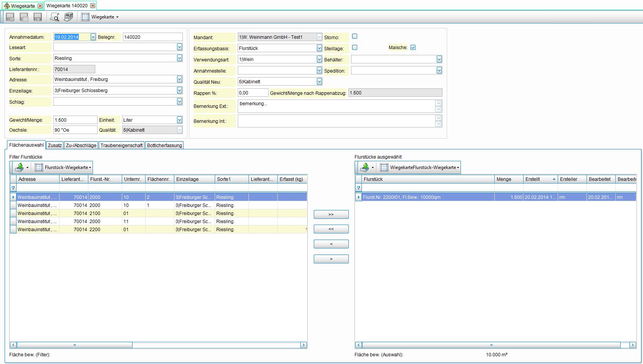Click the Rappen % input field
643x364 pixels.
click(x=253, y=93)
